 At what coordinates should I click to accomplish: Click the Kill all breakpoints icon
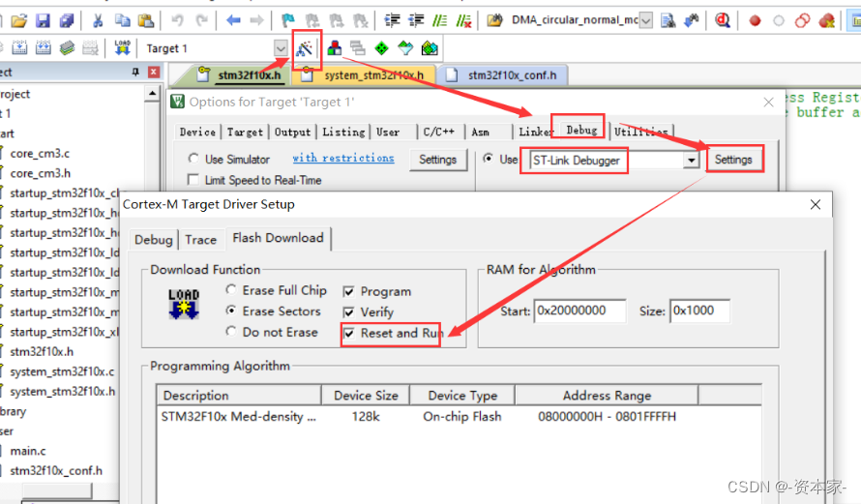click(826, 21)
